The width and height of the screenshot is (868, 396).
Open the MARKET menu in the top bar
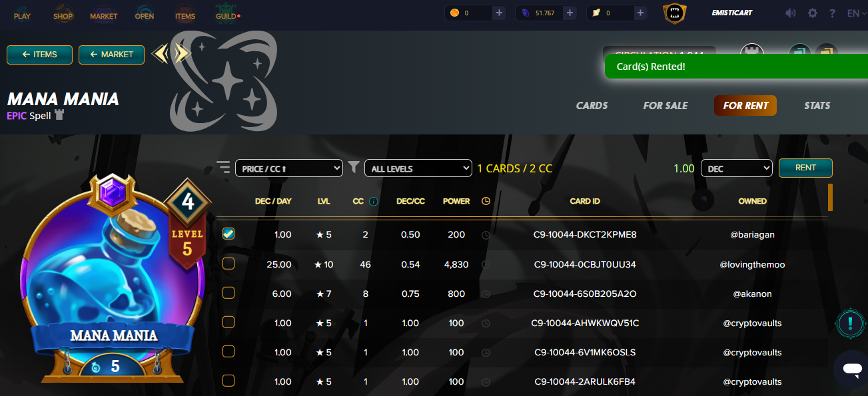(x=103, y=16)
